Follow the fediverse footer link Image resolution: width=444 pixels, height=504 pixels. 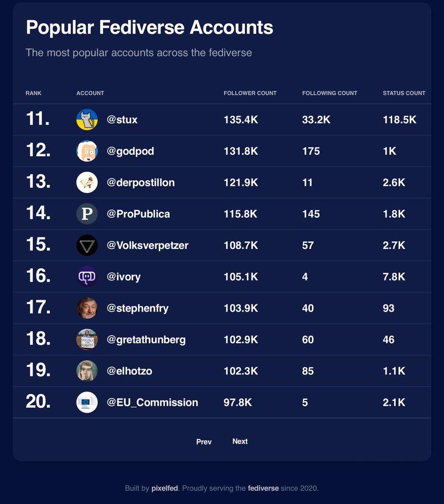[263, 488]
